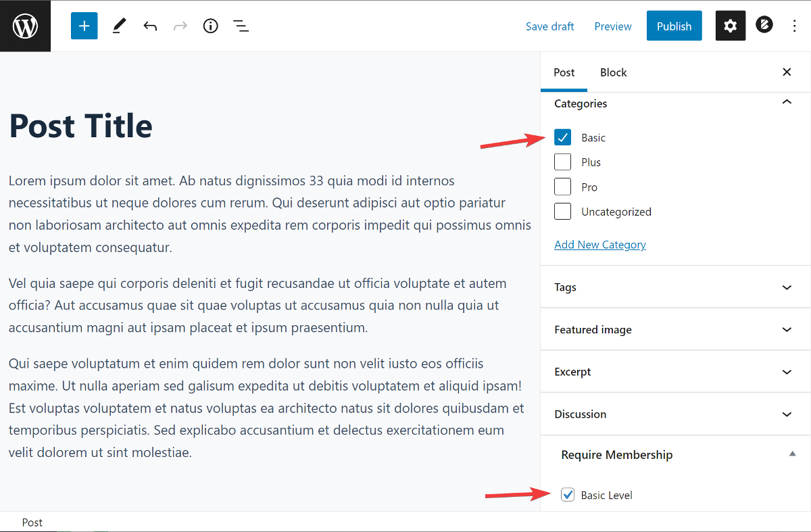Image resolution: width=811 pixels, height=532 pixels.
Task: Check the Uncategorized category
Action: [x=563, y=212]
